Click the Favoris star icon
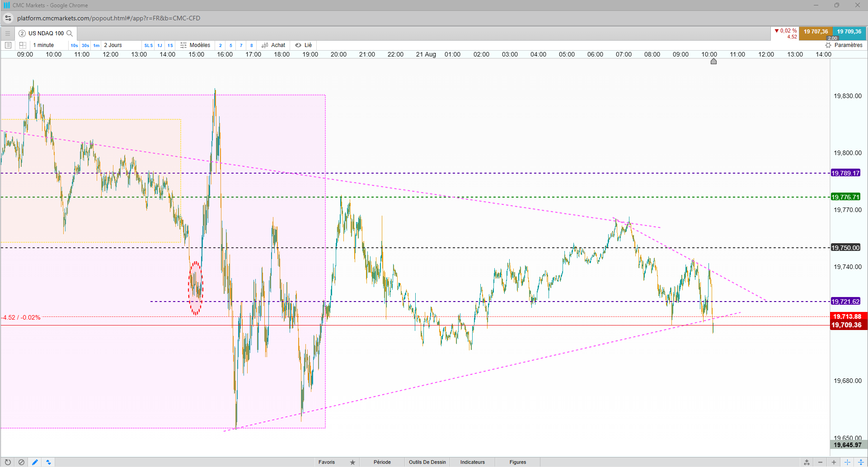868x467 pixels. [x=352, y=462]
